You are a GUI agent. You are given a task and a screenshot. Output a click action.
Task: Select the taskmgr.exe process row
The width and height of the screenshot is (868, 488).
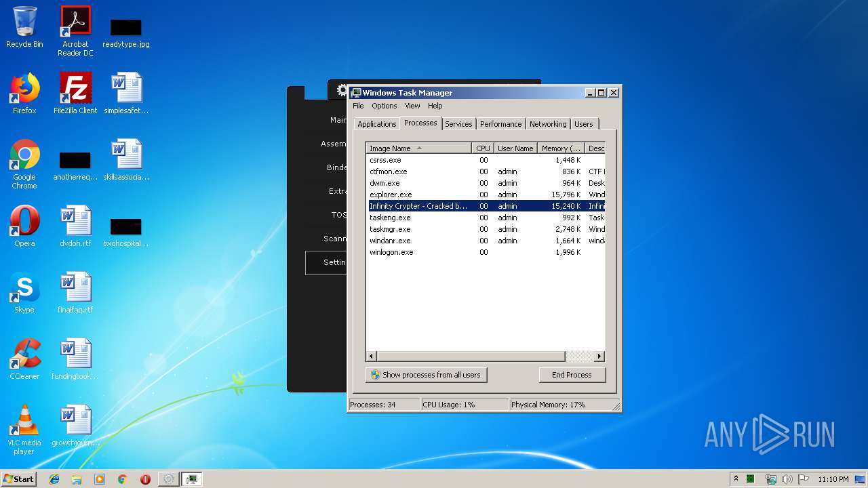(x=486, y=229)
